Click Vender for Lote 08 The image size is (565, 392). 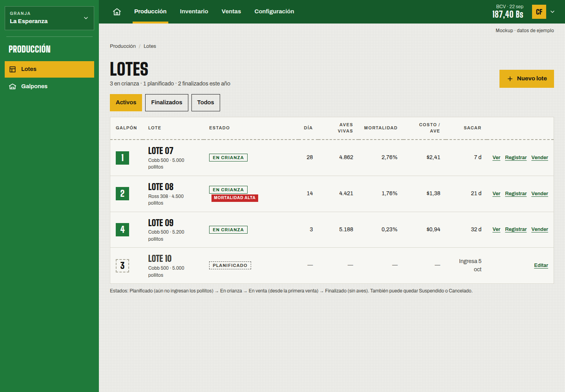[x=539, y=194]
